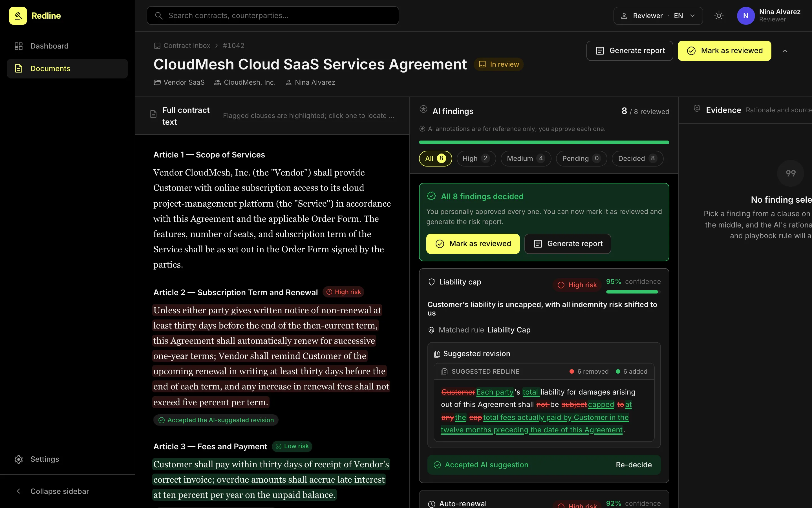This screenshot has width=812, height=508.
Task: Click the Article 1 — Scope of Services heading
Action: coord(209,155)
